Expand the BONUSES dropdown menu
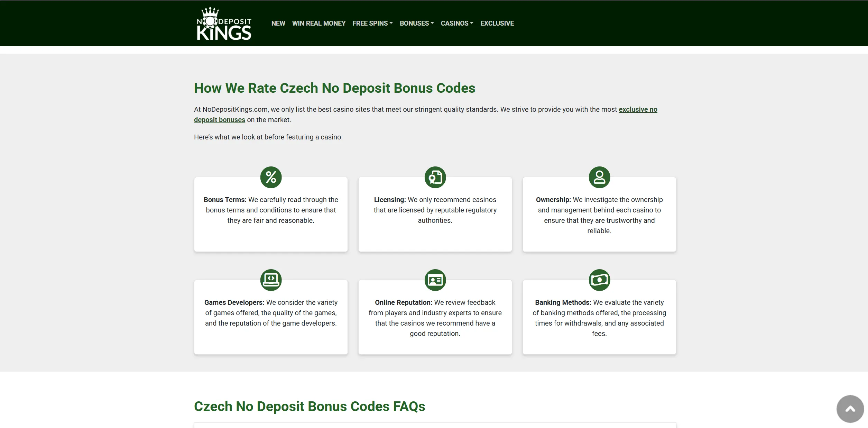 click(x=417, y=23)
